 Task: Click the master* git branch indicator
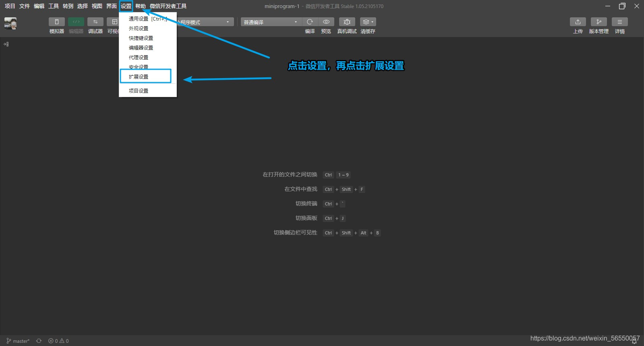point(18,341)
